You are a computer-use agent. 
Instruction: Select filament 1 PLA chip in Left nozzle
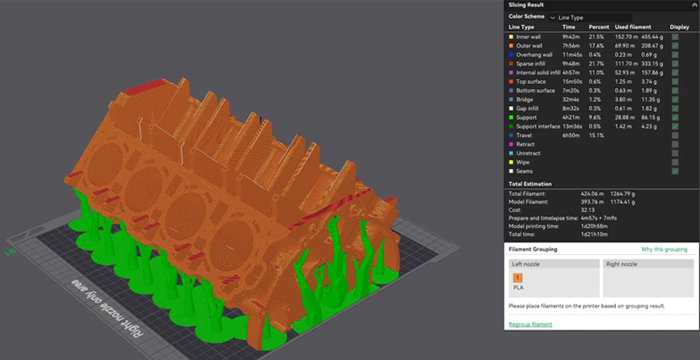coord(518,278)
